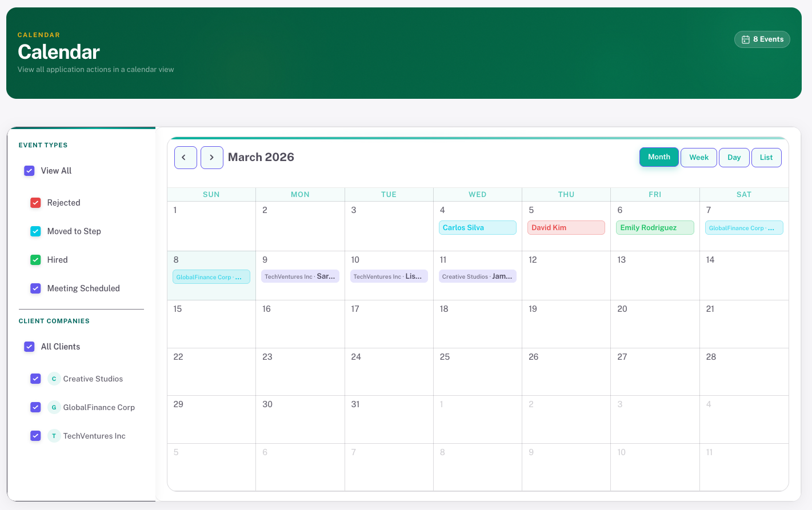Click the calendar icon on the 8 Events badge
This screenshot has height=510, width=812.
(x=746, y=39)
